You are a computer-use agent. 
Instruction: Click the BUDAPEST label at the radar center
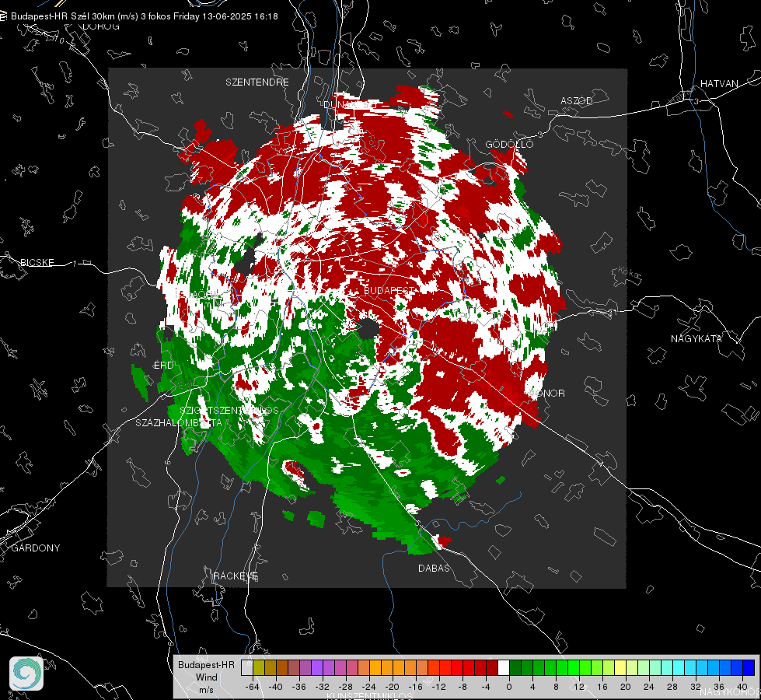point(389,290)
